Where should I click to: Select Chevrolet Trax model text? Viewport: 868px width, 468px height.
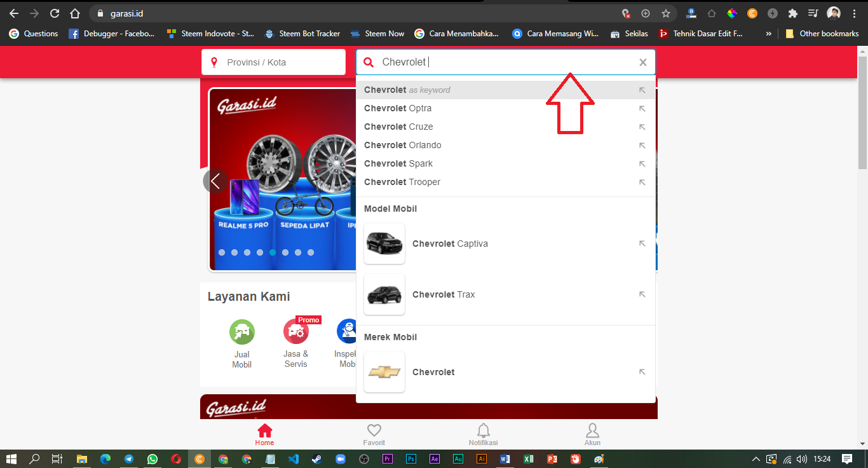coord(444,294)
